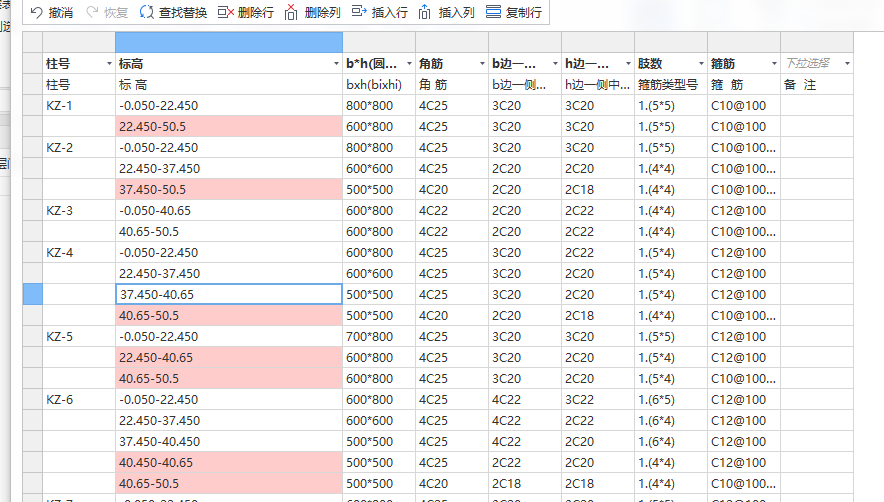The height and width of the screenshot is (502, 884).
Task: Click the 3C22 cell in KZ-6 row
Action: click(598, 399)
